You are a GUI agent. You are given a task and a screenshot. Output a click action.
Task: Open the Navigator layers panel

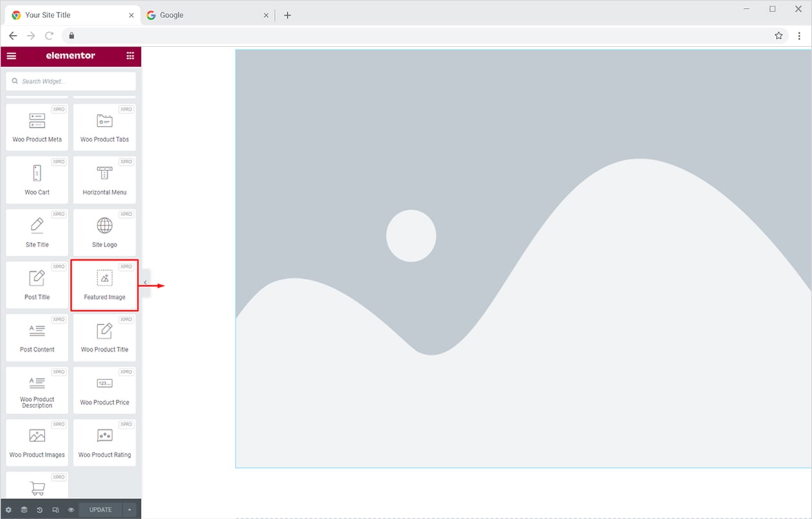[x=24, y=510]
